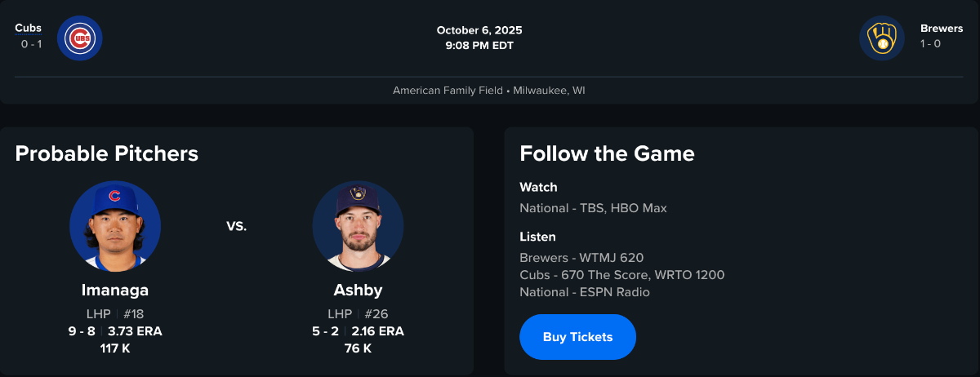Screen dimensions: 980x377
Task: Click the Buy Tickets button
Action: pyautogui.click(x=577, y=337)
